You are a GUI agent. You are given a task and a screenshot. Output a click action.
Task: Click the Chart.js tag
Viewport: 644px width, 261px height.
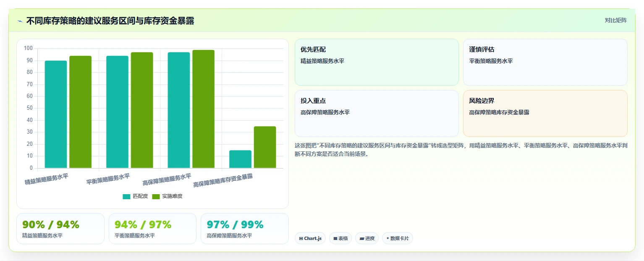coord(310,238)
